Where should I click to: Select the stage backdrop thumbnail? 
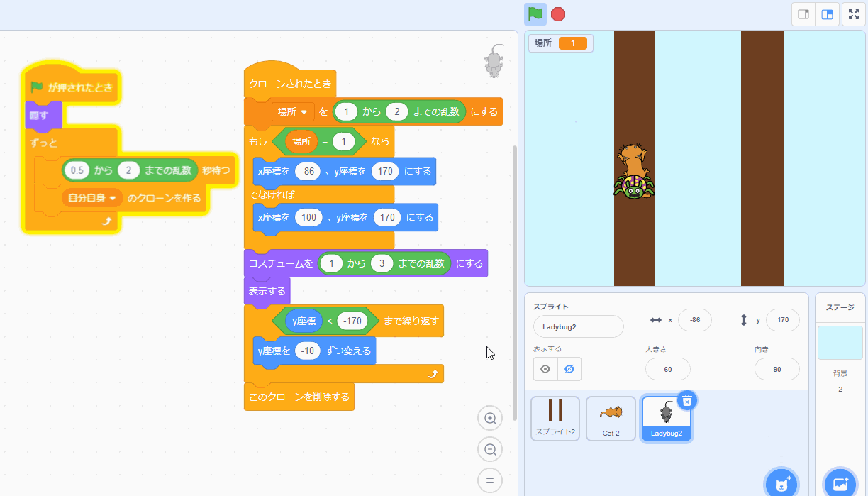(x=840, y=343)
